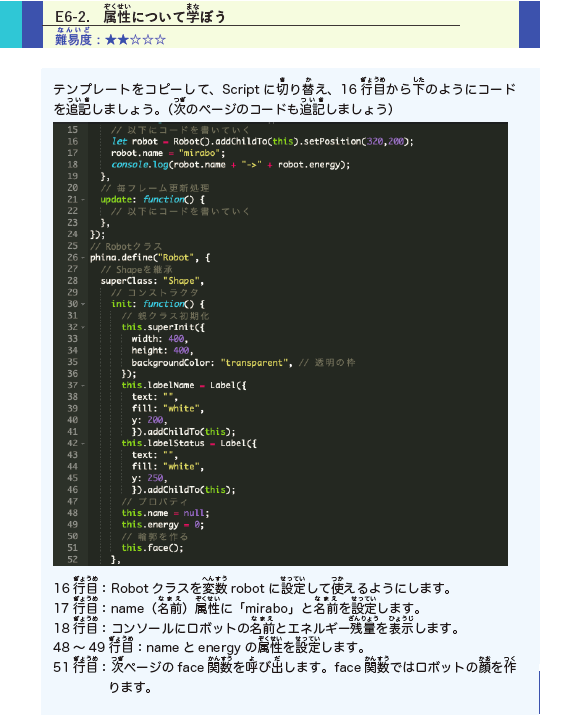Select line number 16 in the gutter
Image resolution: width=564 pixels, height=718 pixels.
[72, 141]
